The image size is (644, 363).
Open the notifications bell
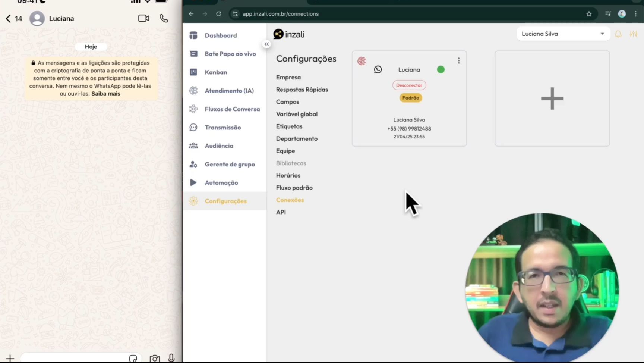pos(618,34)
